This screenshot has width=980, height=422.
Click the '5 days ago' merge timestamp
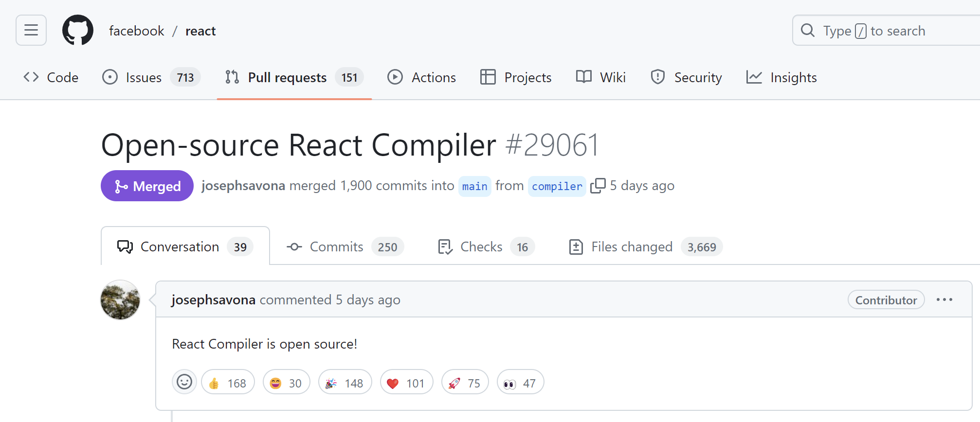[x=642, y=186]
